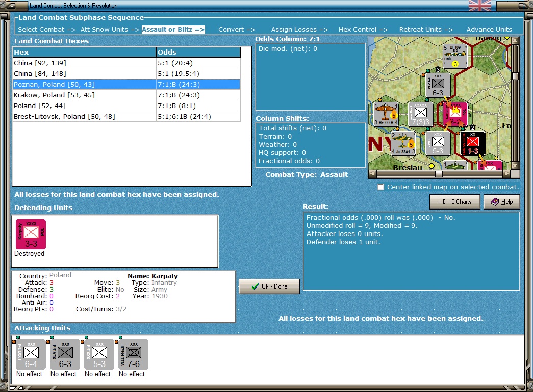Go to Select Combat subphase

[46, 30]
